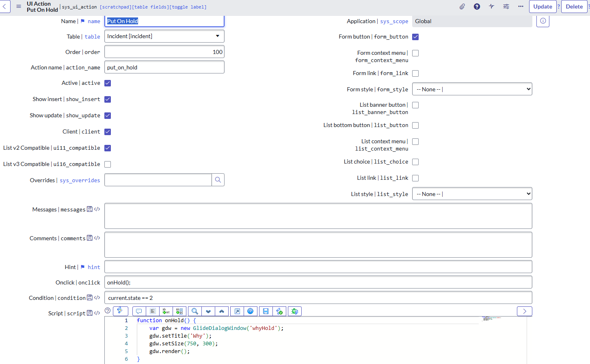Uncheck the Form button checkbox
The image size is (590, 364).
(415, 37)
